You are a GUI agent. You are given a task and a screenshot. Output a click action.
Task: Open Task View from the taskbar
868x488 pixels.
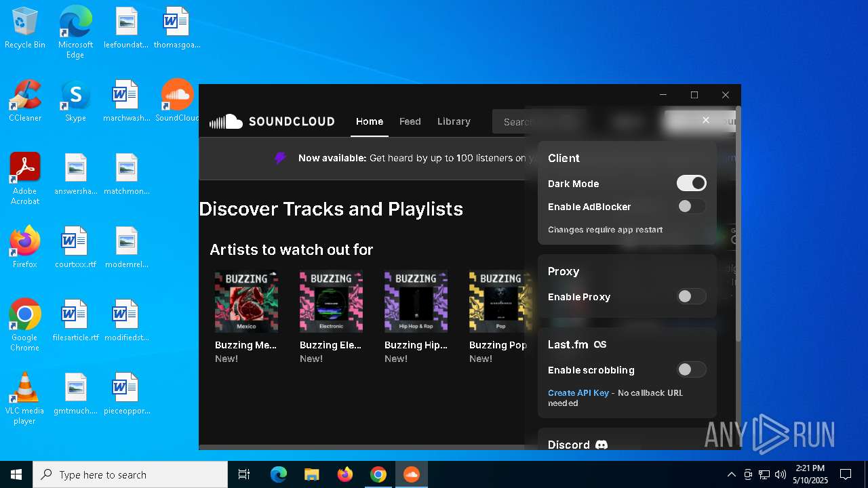[244, 474]
